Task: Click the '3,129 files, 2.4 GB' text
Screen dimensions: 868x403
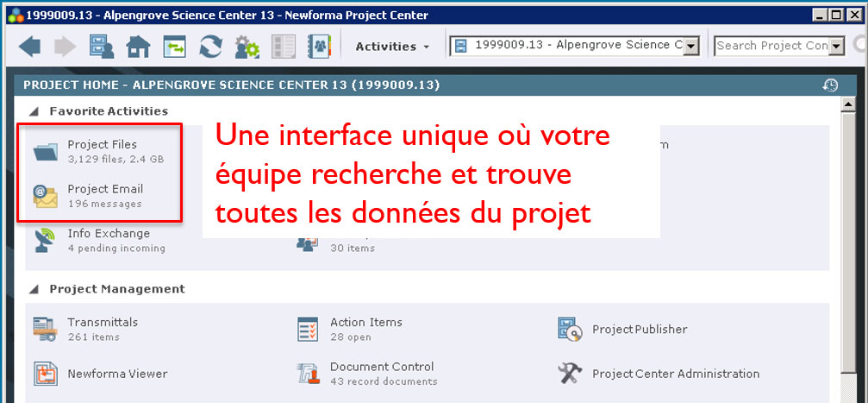Action: coord(116,159)
